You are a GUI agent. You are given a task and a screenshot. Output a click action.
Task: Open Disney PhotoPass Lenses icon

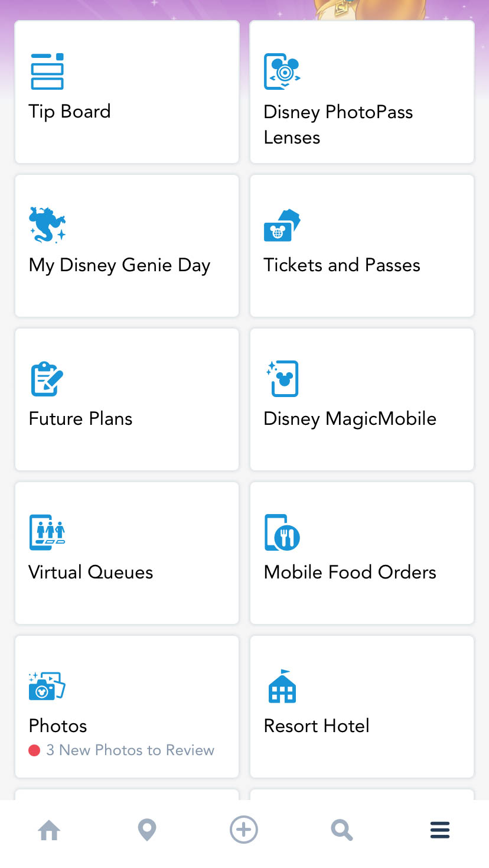282,71
